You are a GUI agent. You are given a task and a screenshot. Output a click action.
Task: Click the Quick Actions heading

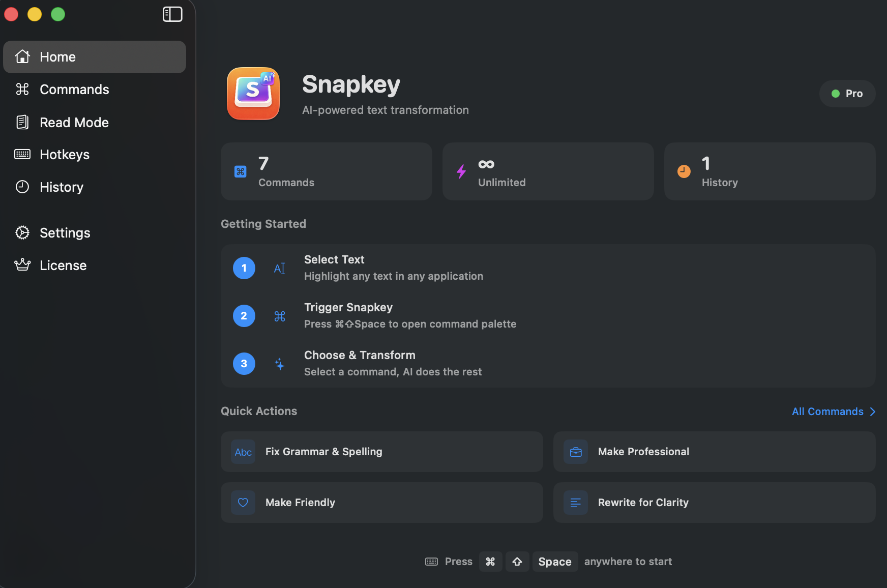259,411
